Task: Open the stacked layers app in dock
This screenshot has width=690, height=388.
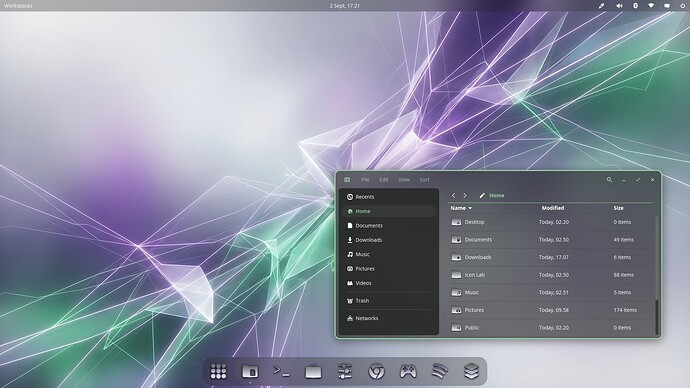Action: [471, 371]
